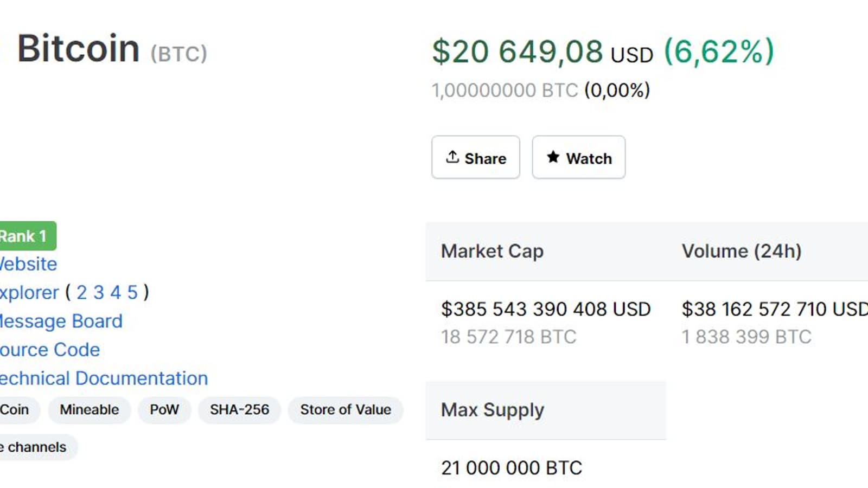Select the SHA-256 tag
The height and width of the screenshot is (488, 868).
click(239, 410)
